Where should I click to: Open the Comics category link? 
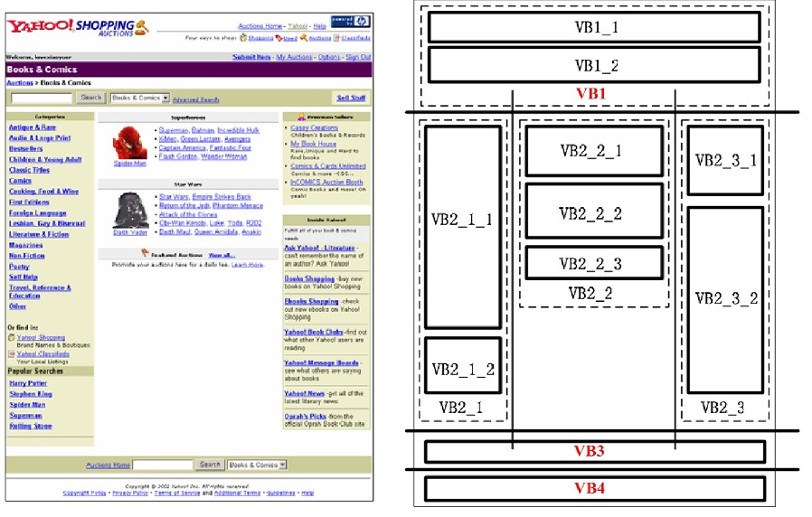coord(20,181)
